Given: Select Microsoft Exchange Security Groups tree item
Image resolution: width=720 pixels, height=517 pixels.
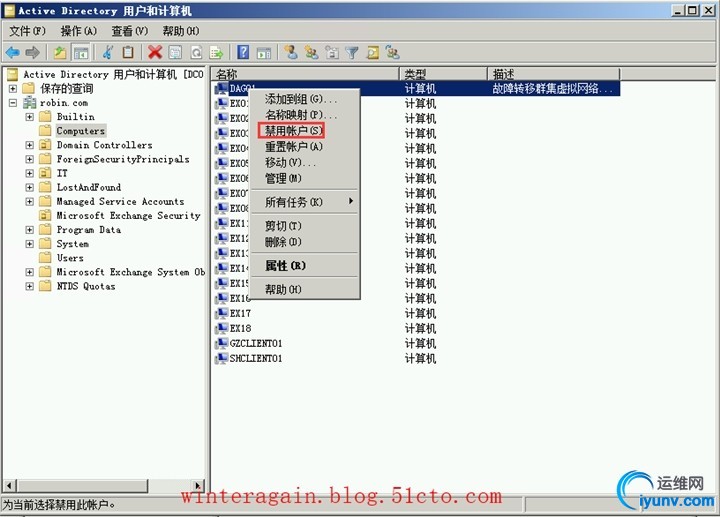Looking at the screenshot, I should tap(128, 216).
